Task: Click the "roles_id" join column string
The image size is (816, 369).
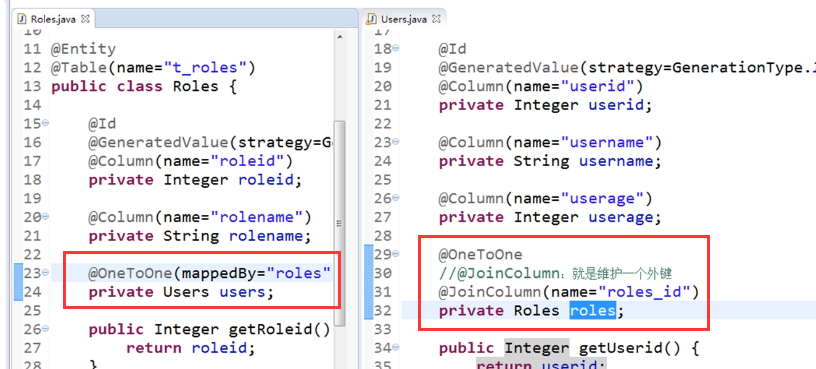Action: coord(645,292)
